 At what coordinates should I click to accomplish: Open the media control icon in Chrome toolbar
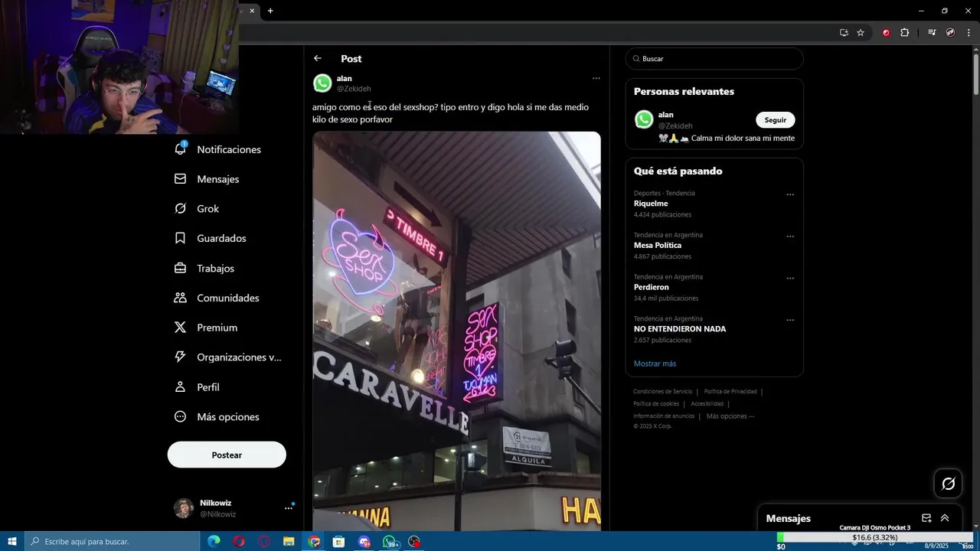[932, 32]
